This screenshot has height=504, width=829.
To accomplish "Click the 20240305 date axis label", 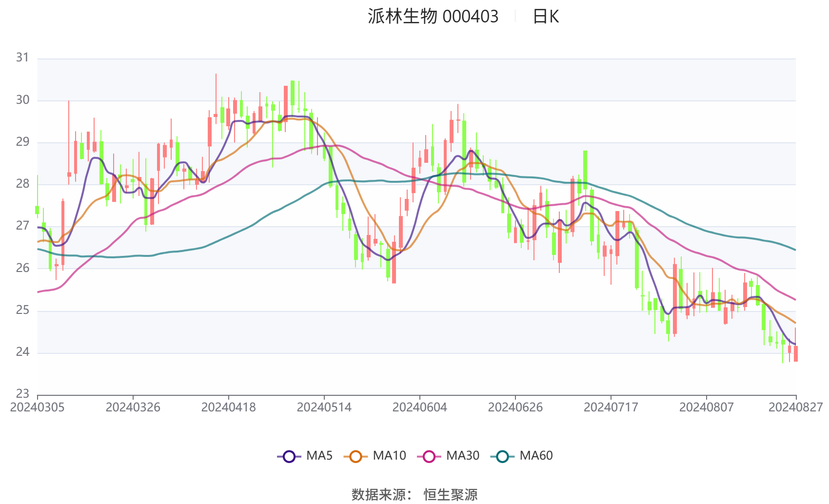I will click(x=37, y=407).
